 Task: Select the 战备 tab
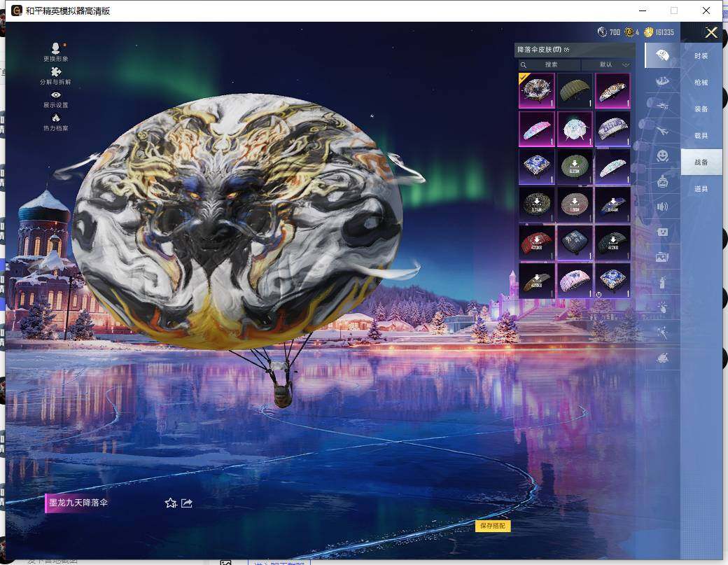tap(701, 162)
